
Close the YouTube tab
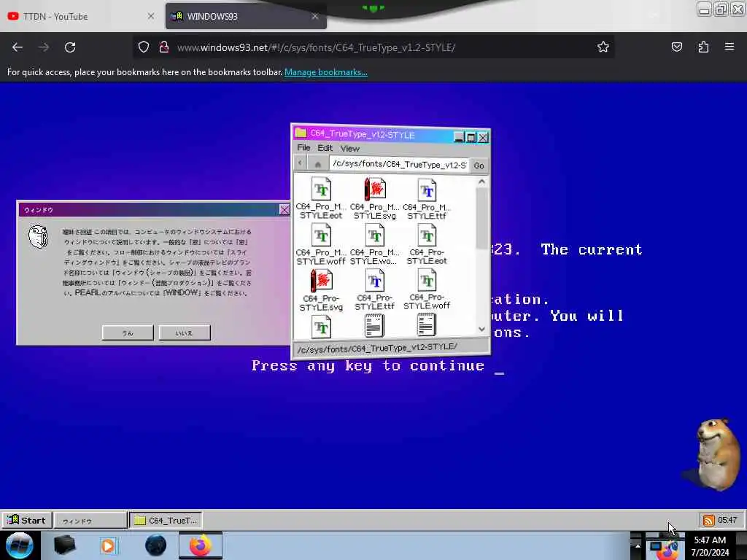click(151, 16)
